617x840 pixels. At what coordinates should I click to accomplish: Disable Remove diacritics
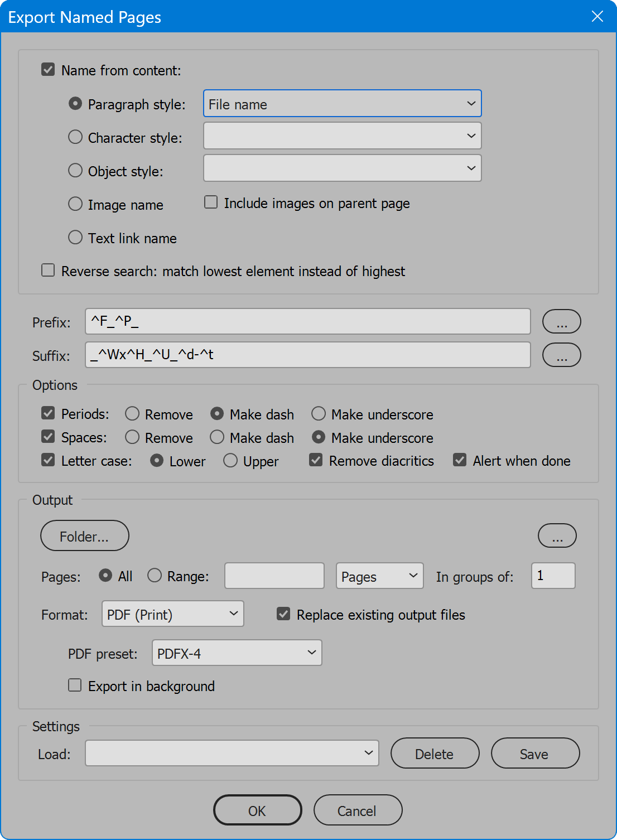316,460
